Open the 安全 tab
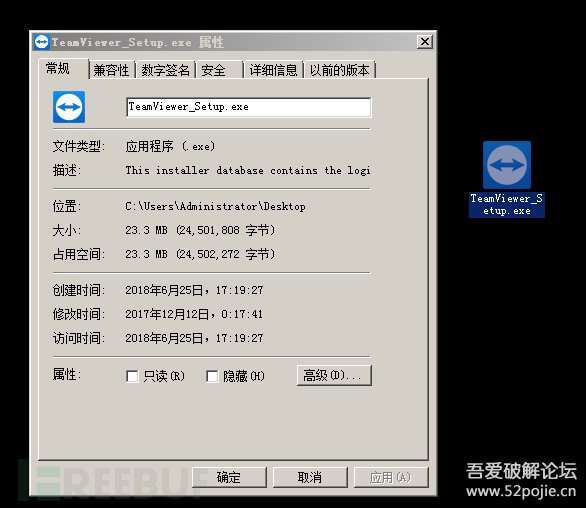 219,70
